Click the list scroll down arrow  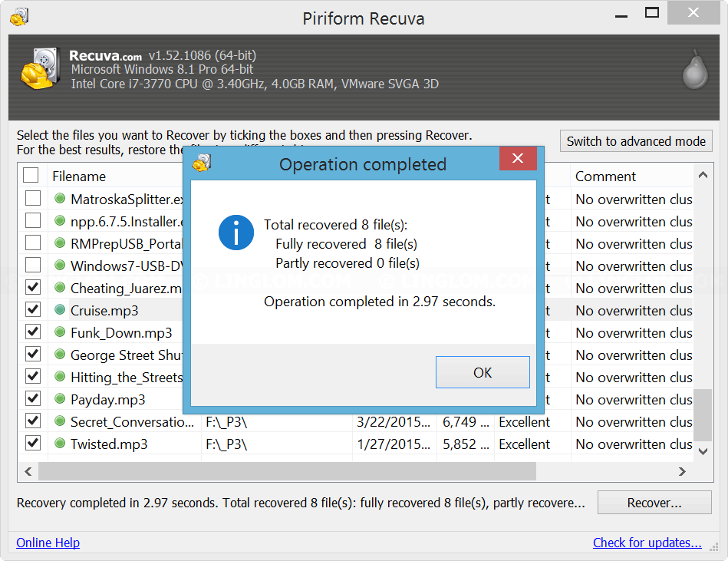click(703, 451)
